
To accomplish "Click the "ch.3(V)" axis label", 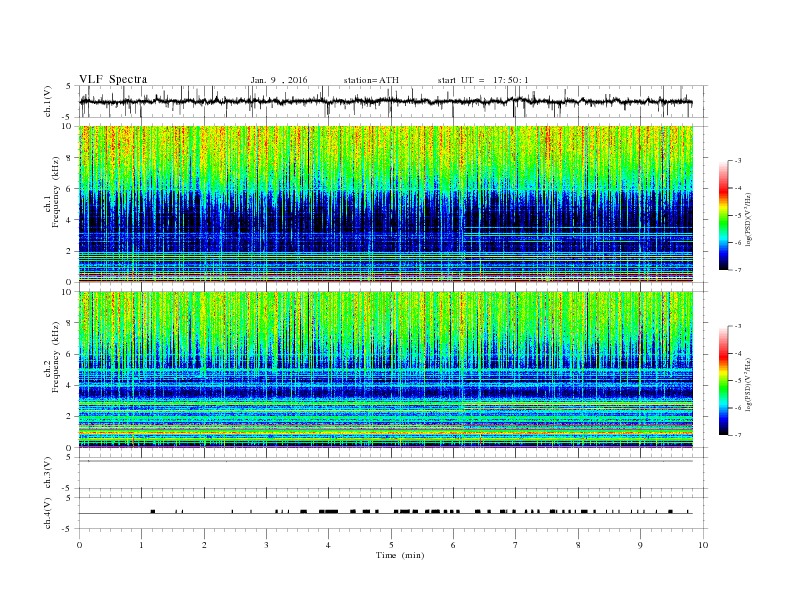I will pos(48,472).
